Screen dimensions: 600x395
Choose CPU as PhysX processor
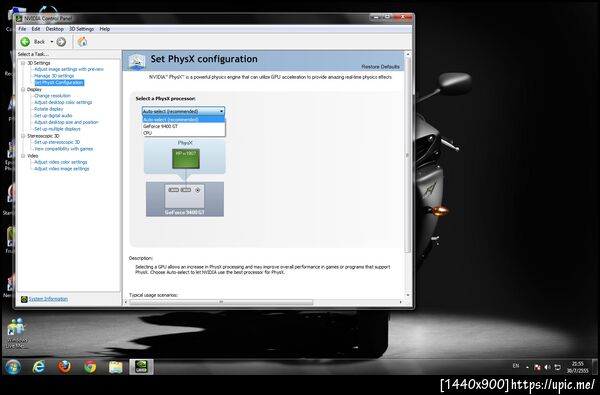point(184,133)
